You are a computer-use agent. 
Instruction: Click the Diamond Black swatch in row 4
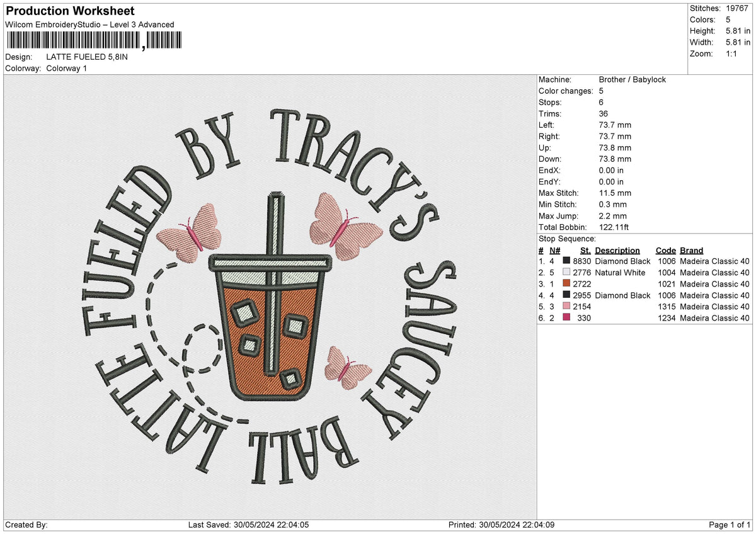click(566, 295)
